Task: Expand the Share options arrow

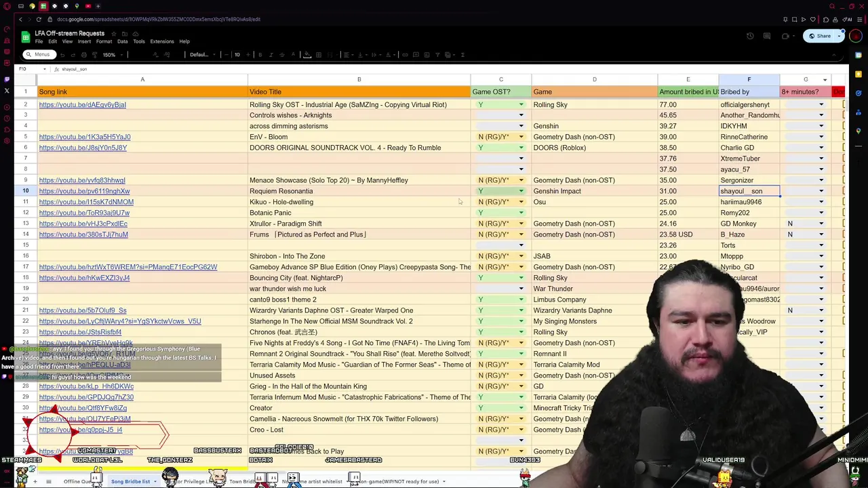Action: (837, 36)
